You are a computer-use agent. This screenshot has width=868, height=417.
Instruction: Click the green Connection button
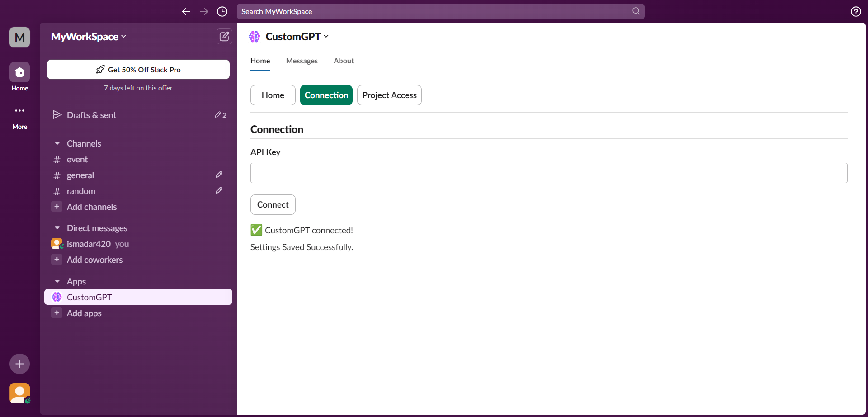click(x=326, y=95)
